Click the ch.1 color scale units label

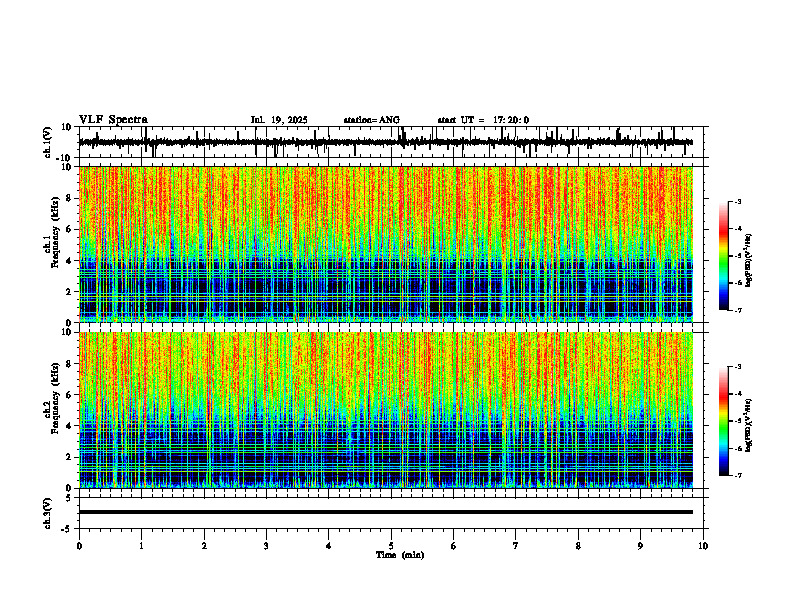(749, 260)
